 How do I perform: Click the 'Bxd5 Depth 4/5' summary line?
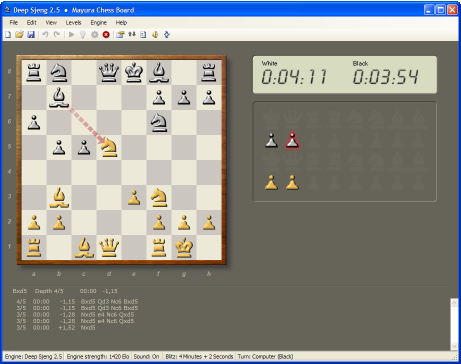(x=65, y=291)
